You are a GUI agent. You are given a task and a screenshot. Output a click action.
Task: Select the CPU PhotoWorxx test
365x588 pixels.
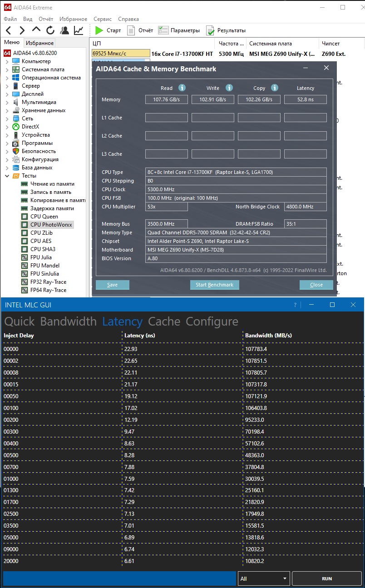point(51,225)
